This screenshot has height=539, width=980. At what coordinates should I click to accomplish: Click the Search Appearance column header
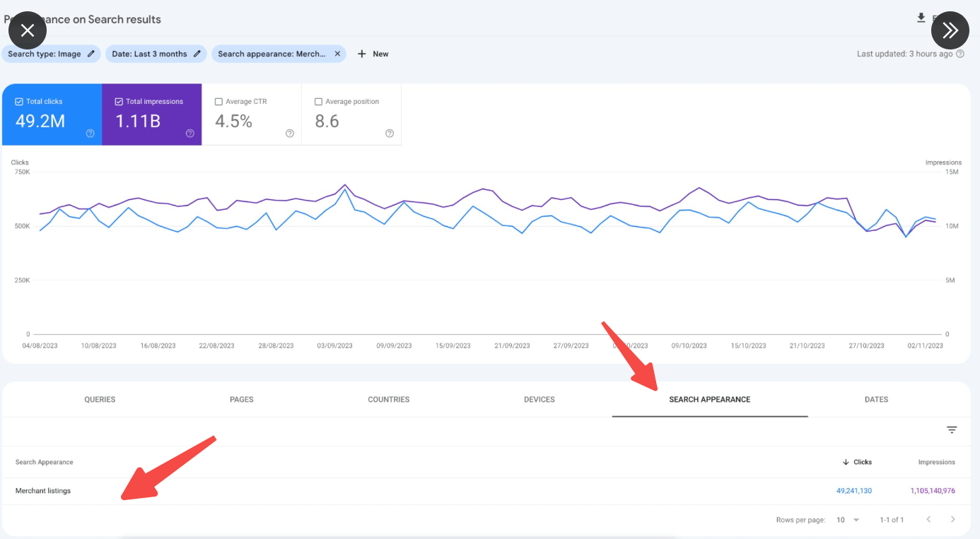[x=45, y=462]
